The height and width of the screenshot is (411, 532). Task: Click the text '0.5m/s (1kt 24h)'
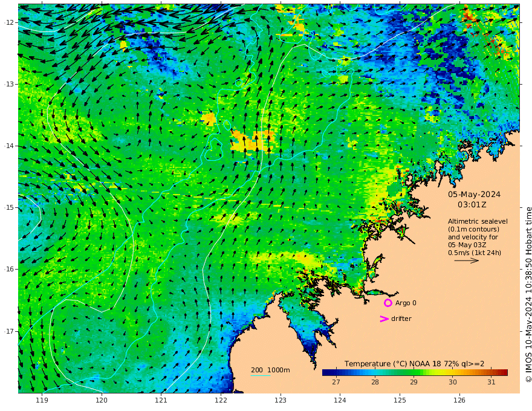pos(475,253)
